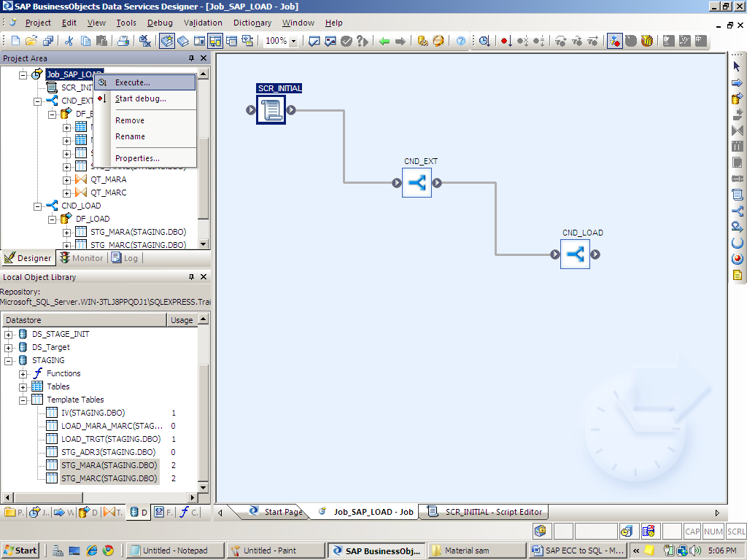Select IV(STAGING.DBO) template table

93,413
